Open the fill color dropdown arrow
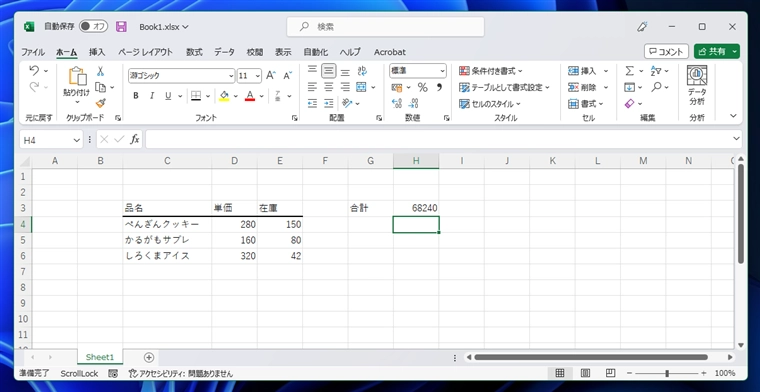The height and width of the screenshot is (392, 760). 236,96
